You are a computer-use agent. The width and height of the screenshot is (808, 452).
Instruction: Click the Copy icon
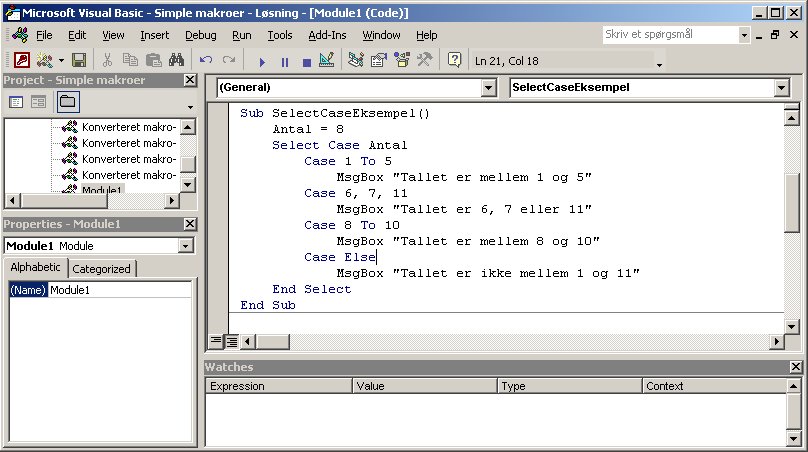(x=130, y=60)
